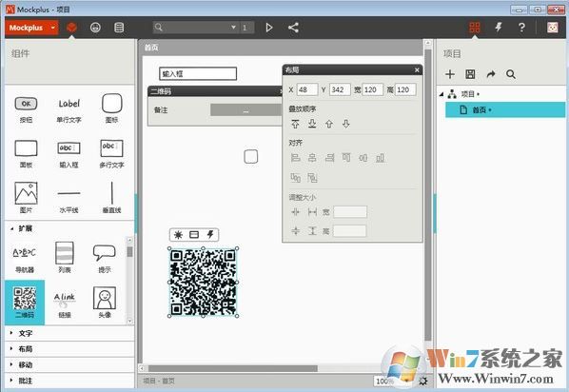
Task: Click the export arrow icon in project panel
Action: (x=491, y=74)
